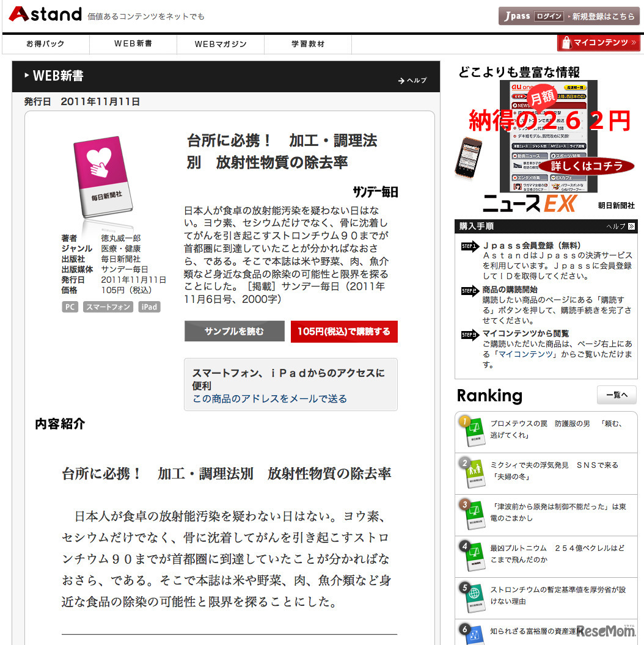
Task: Open the WEB新書 menu tab
Action: pos(133,43)
